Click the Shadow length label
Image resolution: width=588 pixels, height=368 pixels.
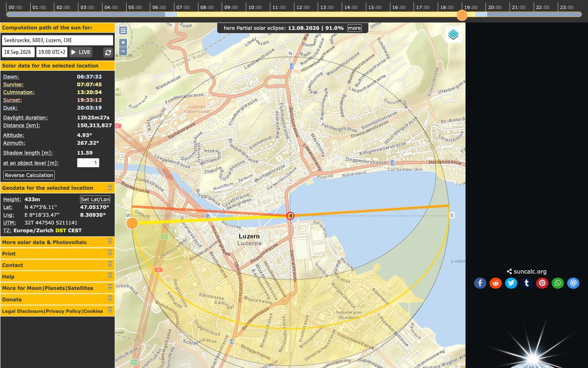coord(28,153)
